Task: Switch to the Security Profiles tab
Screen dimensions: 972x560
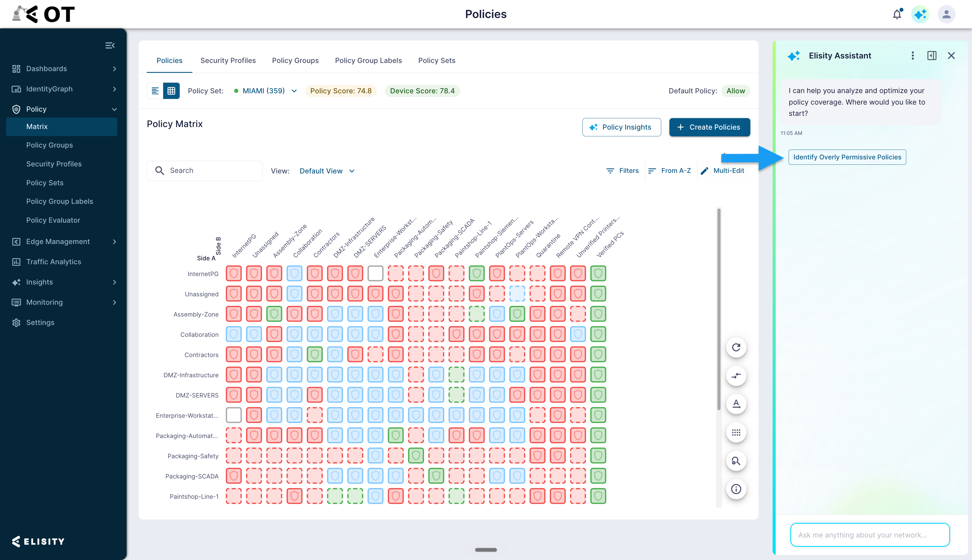Action: pyautogui.click(x=228, y=60)
